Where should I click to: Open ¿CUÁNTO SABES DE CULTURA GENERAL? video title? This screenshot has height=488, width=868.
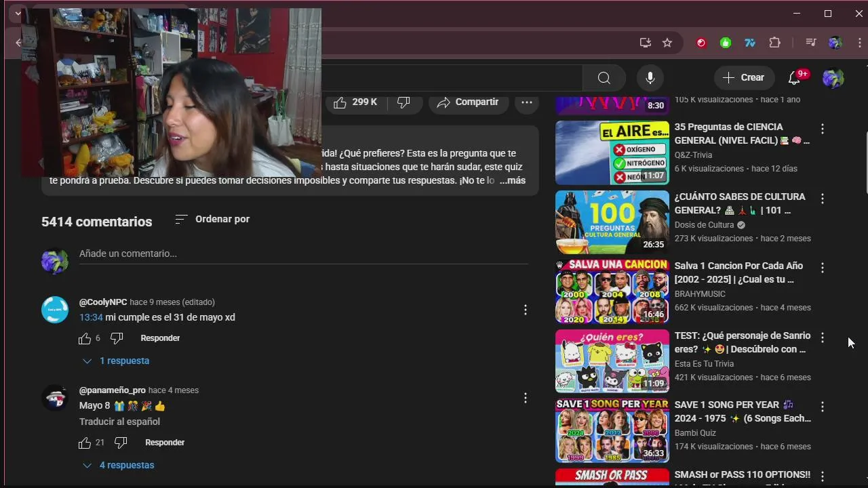click(740, 203)
